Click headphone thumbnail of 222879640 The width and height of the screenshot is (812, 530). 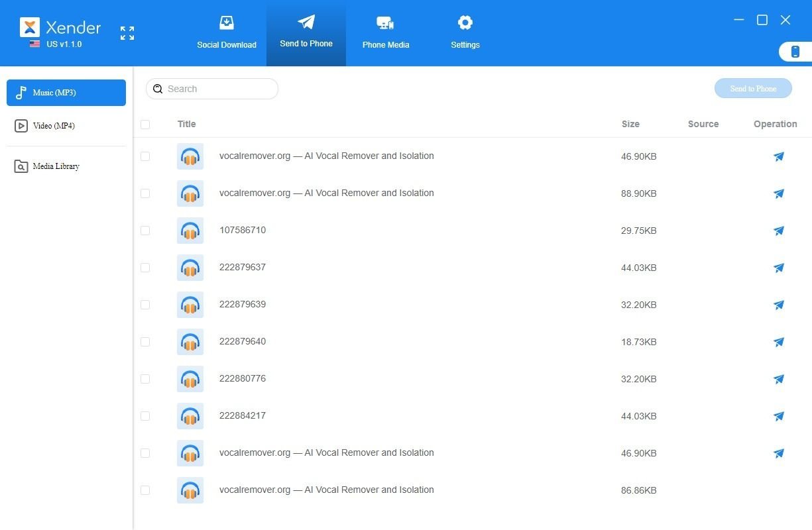(190, 342)
